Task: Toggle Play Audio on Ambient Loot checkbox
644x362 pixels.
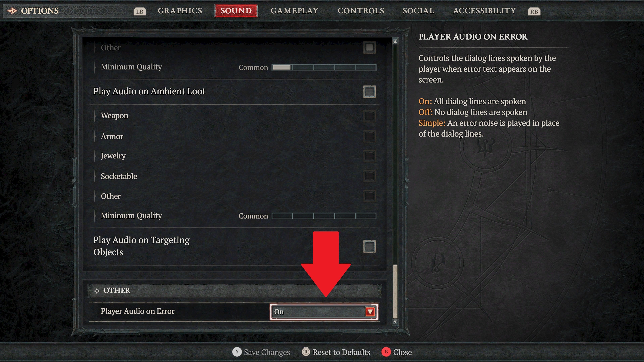Action: [x=369, y=92]
